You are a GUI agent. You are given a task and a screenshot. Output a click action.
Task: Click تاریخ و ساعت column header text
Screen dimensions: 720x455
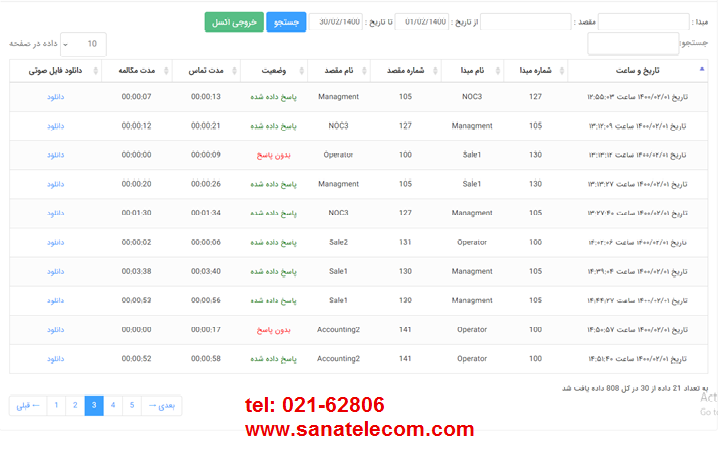point(637,70)
